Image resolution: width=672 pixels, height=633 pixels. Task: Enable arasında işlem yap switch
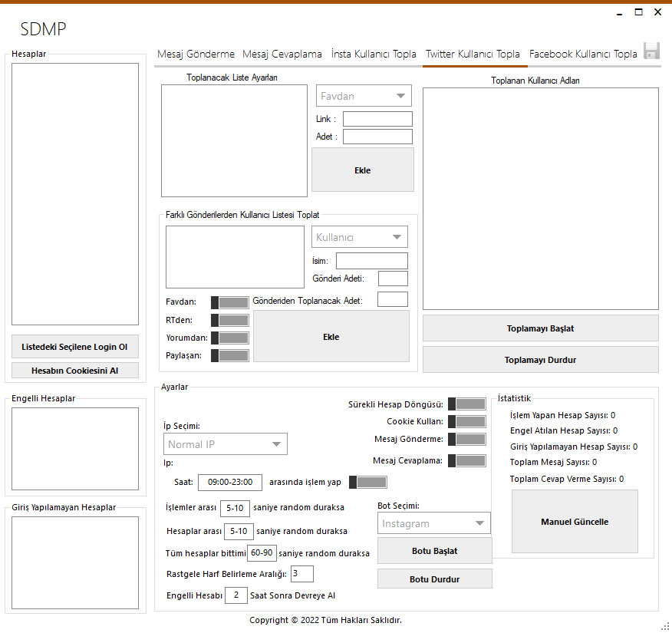click(x=367, y=482)
